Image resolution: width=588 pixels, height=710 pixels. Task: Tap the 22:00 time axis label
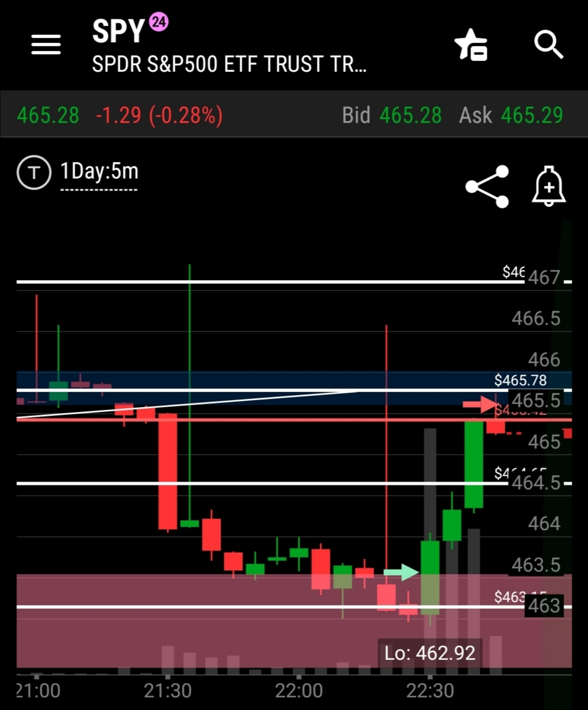pyautogui.click(x=299, y=690)
